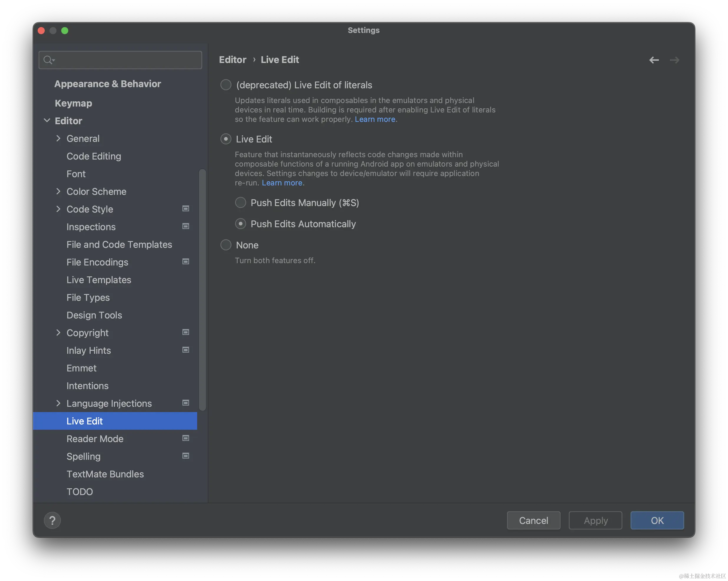Click the back navigation arrow

654,60
